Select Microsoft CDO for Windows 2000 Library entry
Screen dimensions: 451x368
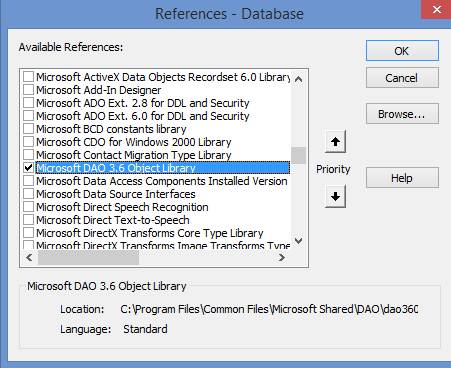[x=134, y=142]
